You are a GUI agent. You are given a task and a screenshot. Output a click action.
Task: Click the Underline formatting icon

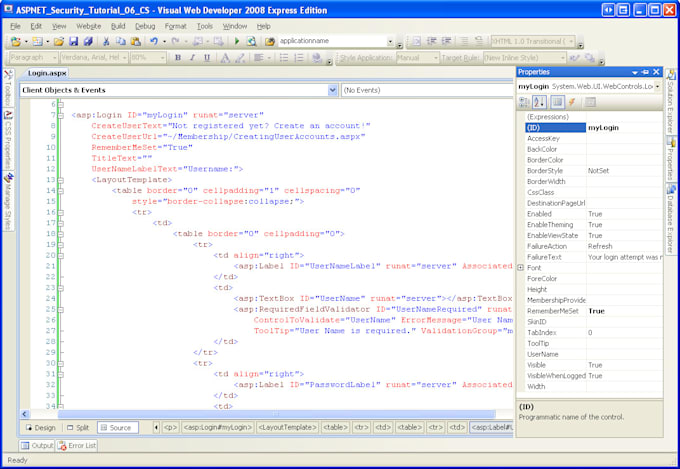click(208, 58)
